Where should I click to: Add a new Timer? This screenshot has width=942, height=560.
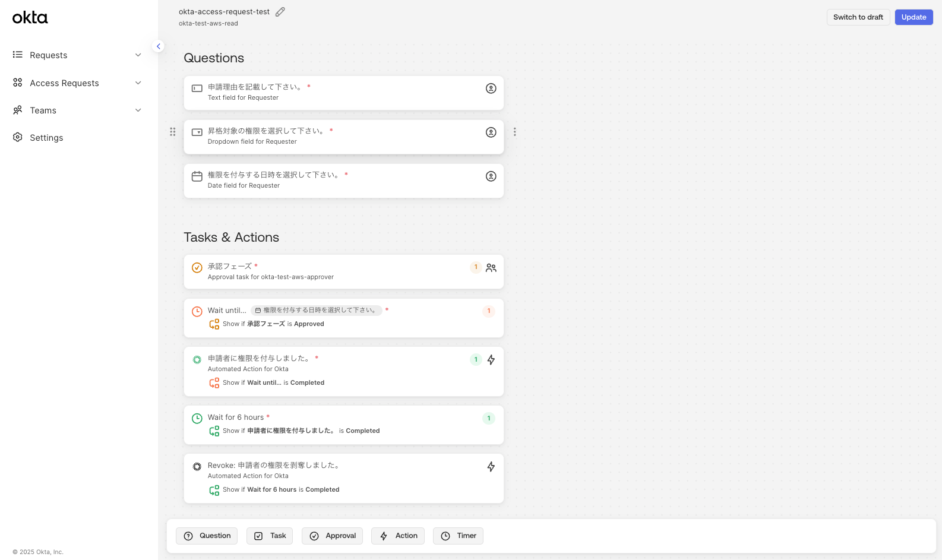(458, 536)
